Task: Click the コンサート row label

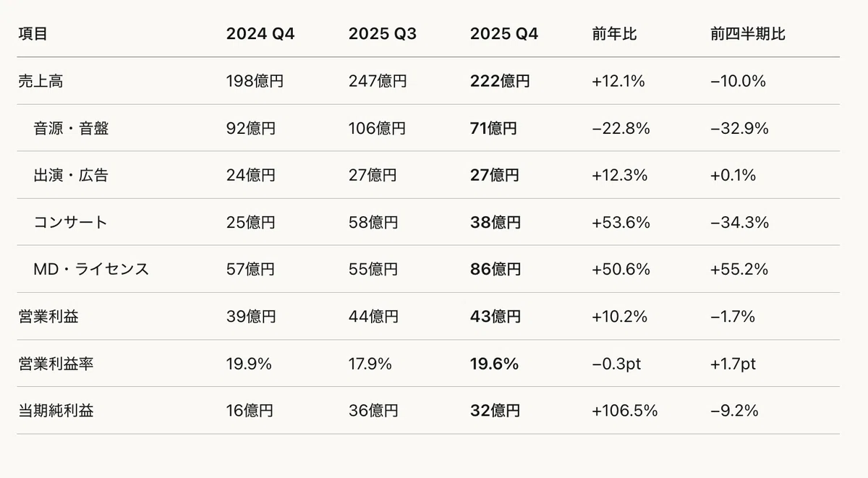Action: (x=71, y=222)
